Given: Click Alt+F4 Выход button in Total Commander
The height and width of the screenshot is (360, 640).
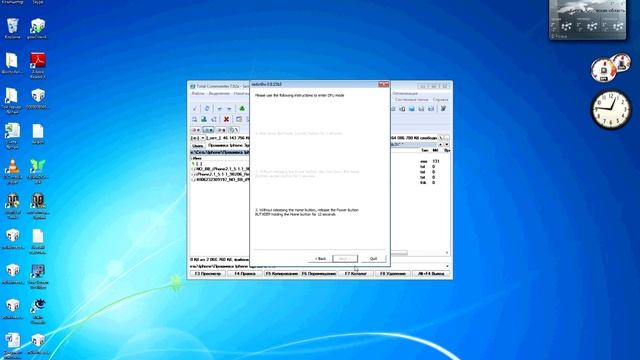Looking at the screenshot, I should 431,273.
